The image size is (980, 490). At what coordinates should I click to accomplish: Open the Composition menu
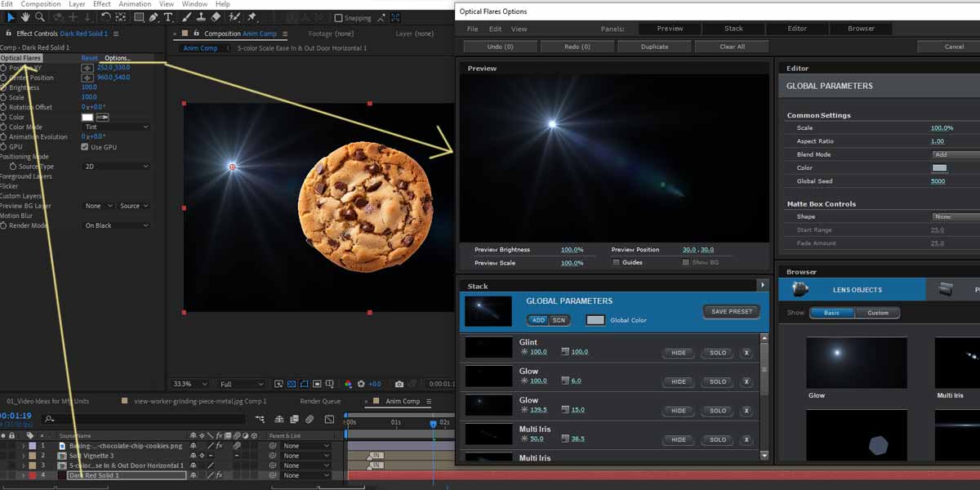[x=40, y=3]
